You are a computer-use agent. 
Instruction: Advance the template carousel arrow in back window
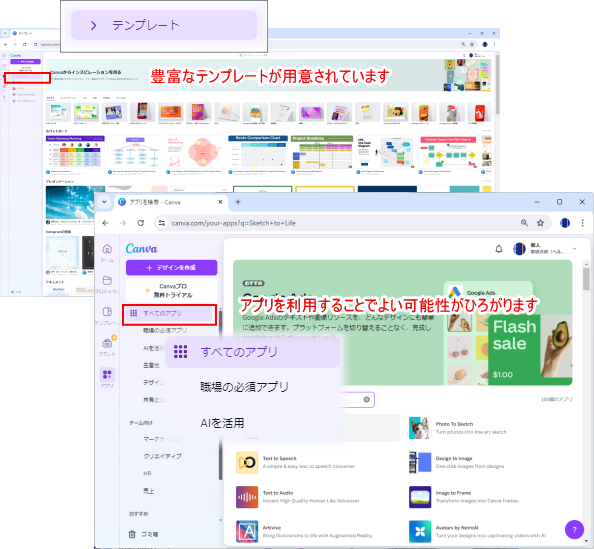click(x=491, y=112)
